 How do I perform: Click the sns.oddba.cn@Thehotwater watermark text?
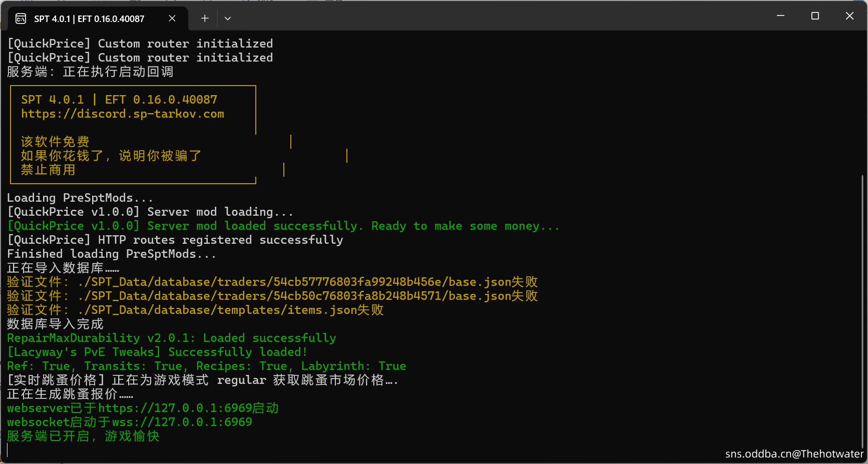coord(794,454)
